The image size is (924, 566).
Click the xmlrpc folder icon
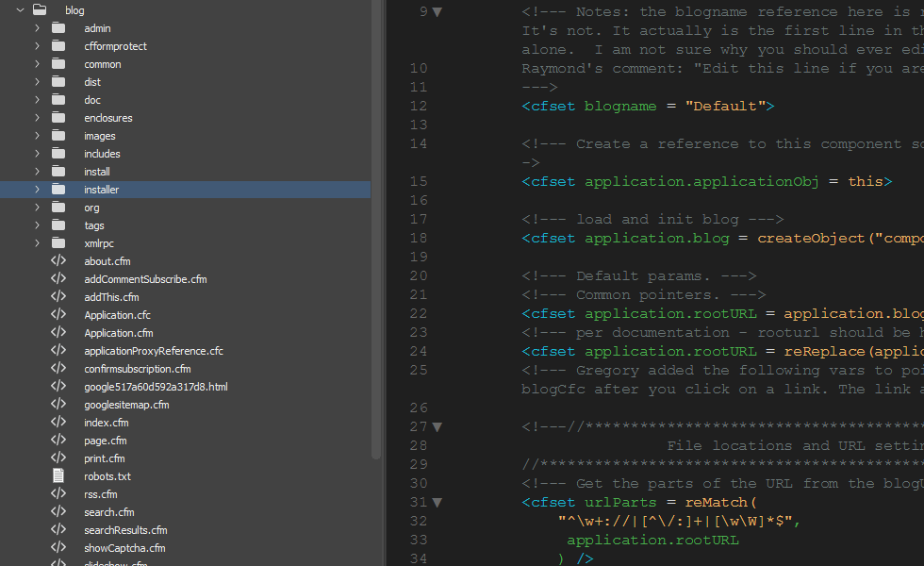58,243
